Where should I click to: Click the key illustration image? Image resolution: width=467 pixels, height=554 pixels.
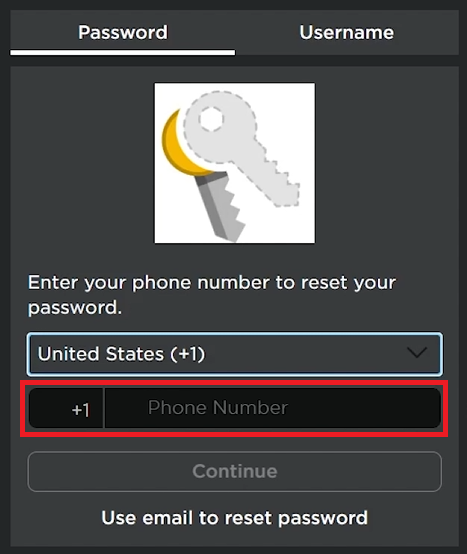click(235, 163)
